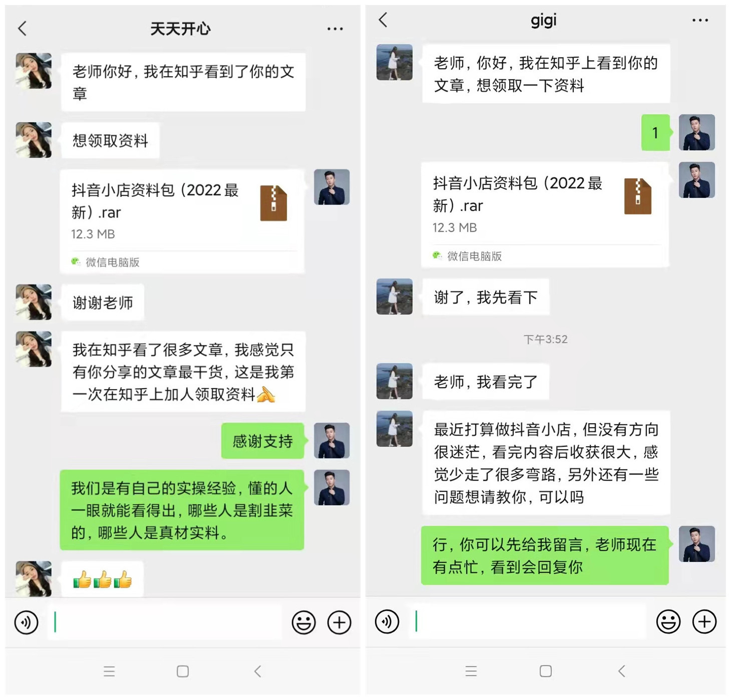The height and width of the screenshot is (700, 731).
Task: Tap Android recent apps button under left chat
Action: click(x=109, y=671)
